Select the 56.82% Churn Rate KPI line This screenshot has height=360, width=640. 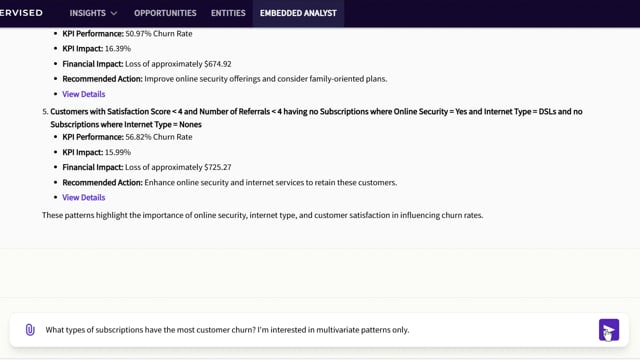coord(127,137)
